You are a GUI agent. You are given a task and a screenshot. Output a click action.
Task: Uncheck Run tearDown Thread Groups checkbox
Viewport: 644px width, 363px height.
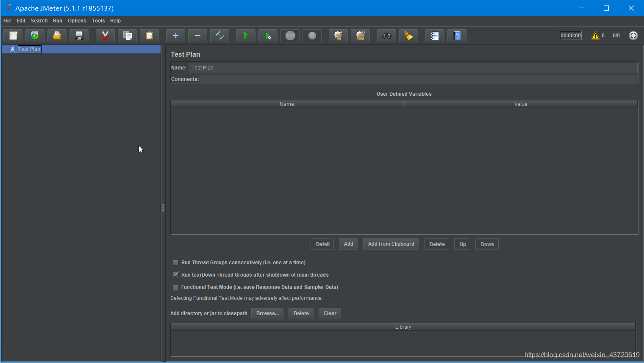(175, 275)
